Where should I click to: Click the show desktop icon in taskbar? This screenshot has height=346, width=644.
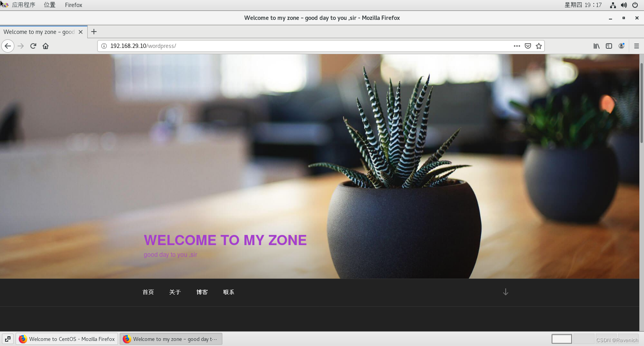point(8,339)
